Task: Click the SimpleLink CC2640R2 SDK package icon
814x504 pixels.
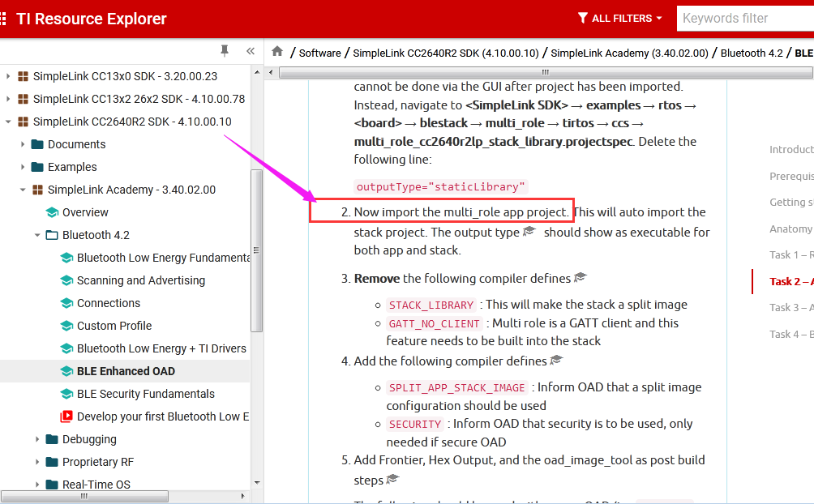Action: click(x=23, y=122)
